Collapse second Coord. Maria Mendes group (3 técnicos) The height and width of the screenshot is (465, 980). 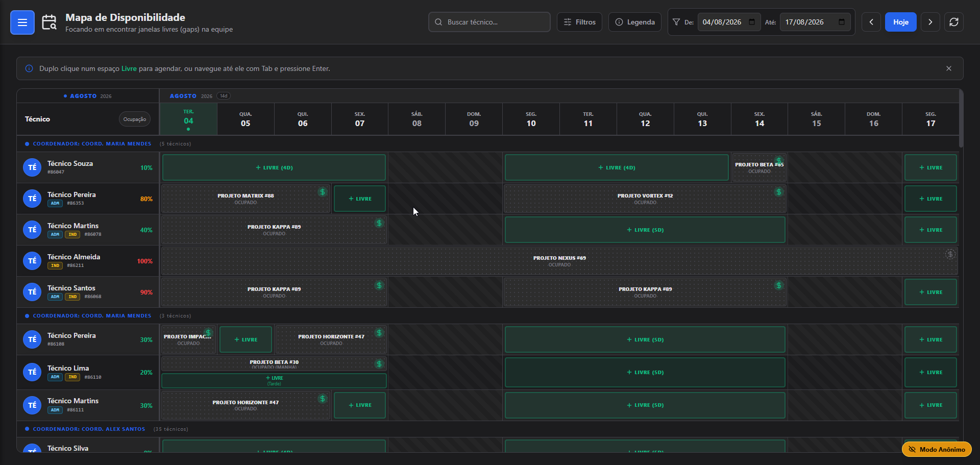tap(92, 316)
